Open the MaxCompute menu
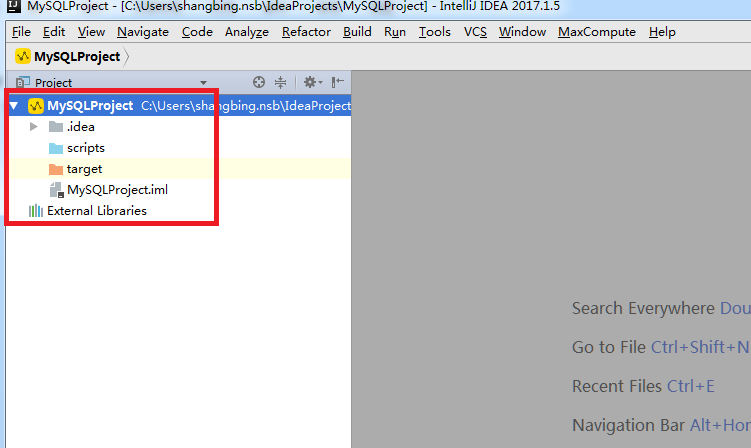This screenshot has width=751, height=448. 596,32
